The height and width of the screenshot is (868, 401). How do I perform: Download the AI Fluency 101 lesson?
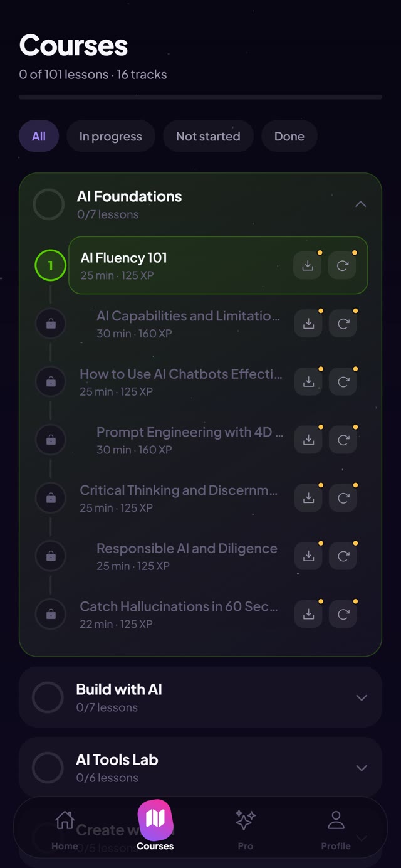click(x=308, y=266)
